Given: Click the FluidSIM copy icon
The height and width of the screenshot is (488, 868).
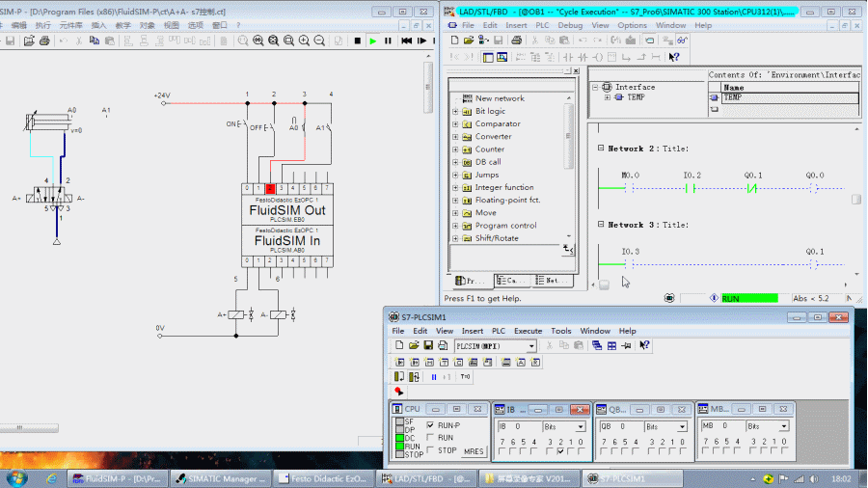Looking at the screenshot, I should point(95,41).
